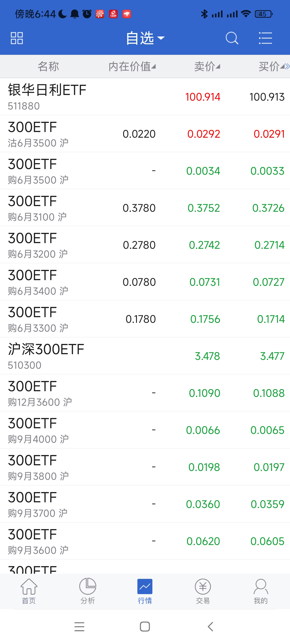
Task: Open the 交易 trade yen icon
Action: 203,591
